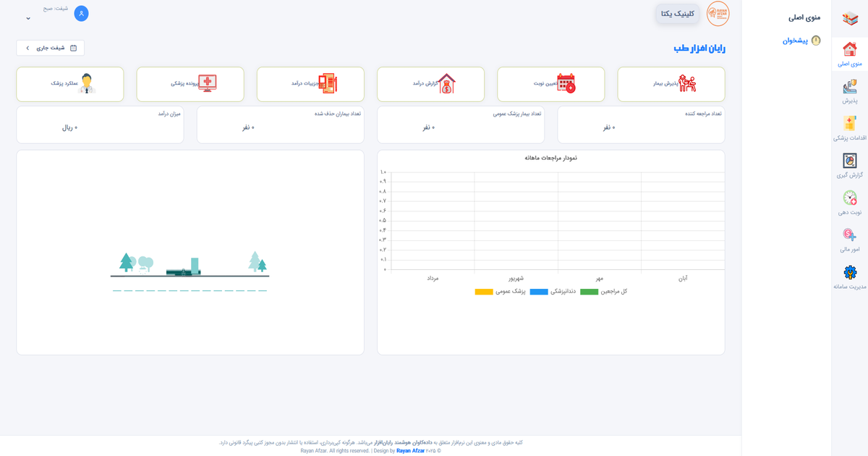The width and height of the screenshot is (868, 456).
Task: Click the app logo atop the sidebar
Action: tap(849, 18)
